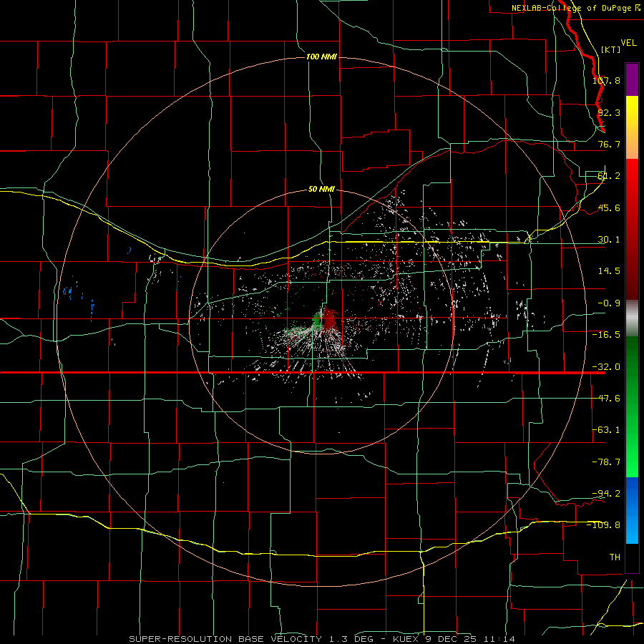644x644 pixels.
Task: Select the 30.1 legend value
Action: (609, 240)
